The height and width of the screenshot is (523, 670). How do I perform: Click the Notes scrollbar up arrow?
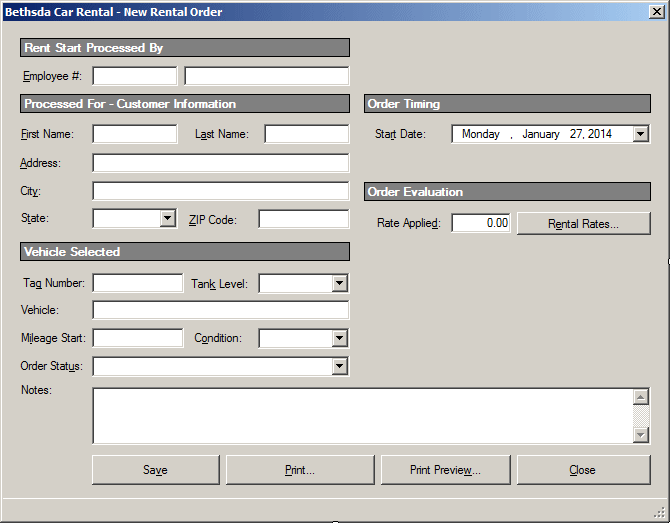(641, 397)
